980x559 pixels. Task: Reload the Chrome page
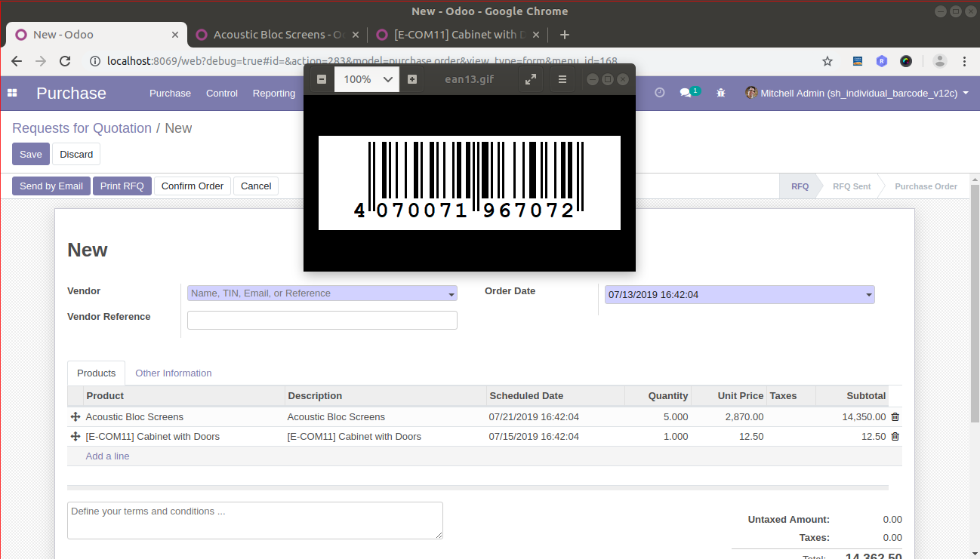65,61
